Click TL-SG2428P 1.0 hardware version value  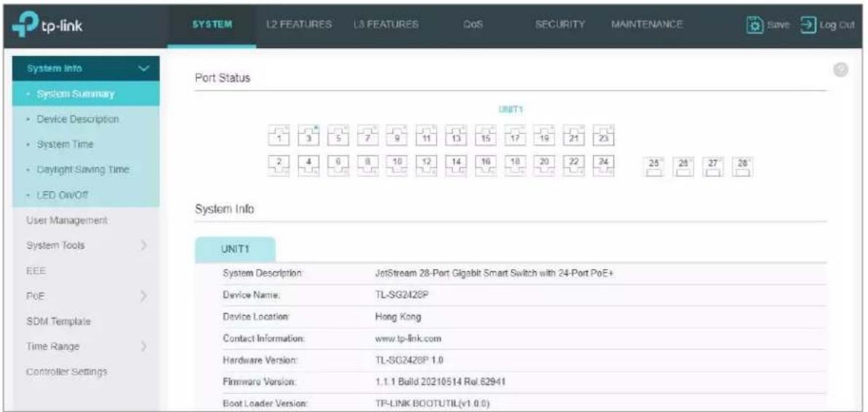click(x=409, y=360)
